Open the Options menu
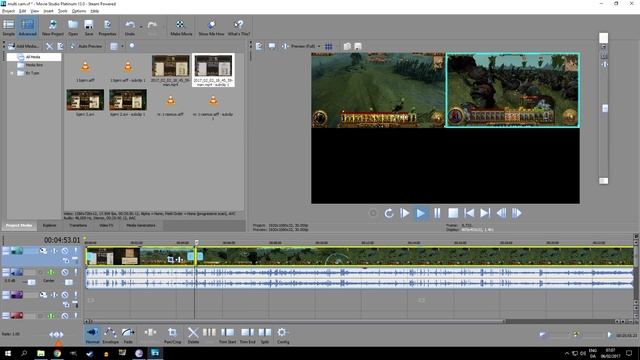The image size is (640, 360). (x=79, y=11)
